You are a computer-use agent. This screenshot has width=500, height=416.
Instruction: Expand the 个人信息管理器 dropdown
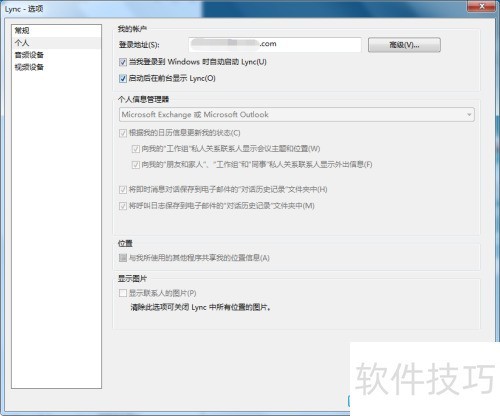coord(297,115)
